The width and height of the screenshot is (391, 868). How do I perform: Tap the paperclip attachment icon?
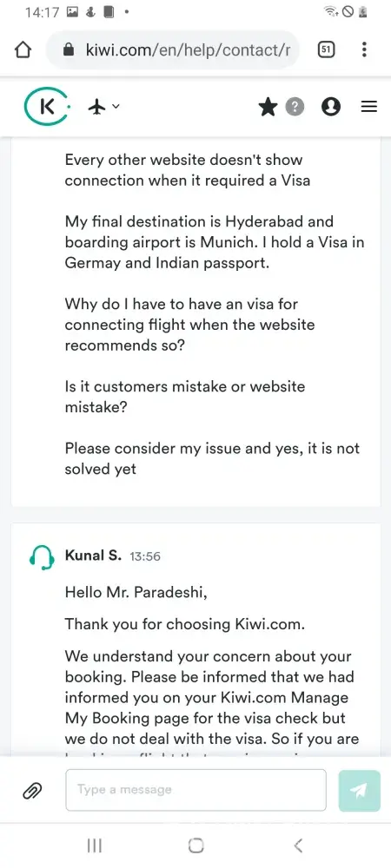pyautogui.click(x=32, y=791)
